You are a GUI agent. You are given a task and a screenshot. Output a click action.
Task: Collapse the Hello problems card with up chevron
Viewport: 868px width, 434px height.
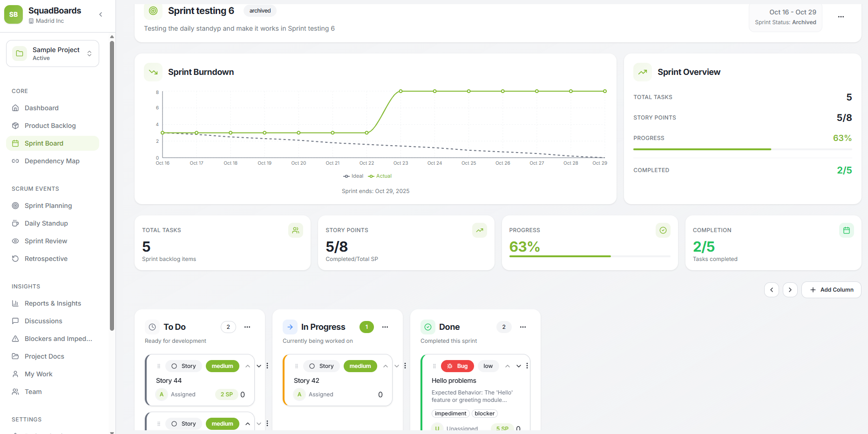(508, 366)
